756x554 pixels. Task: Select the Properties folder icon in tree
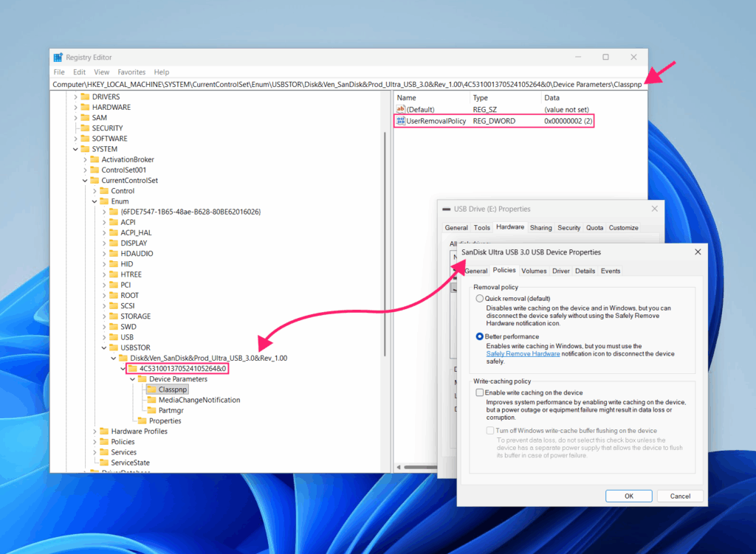142,420
